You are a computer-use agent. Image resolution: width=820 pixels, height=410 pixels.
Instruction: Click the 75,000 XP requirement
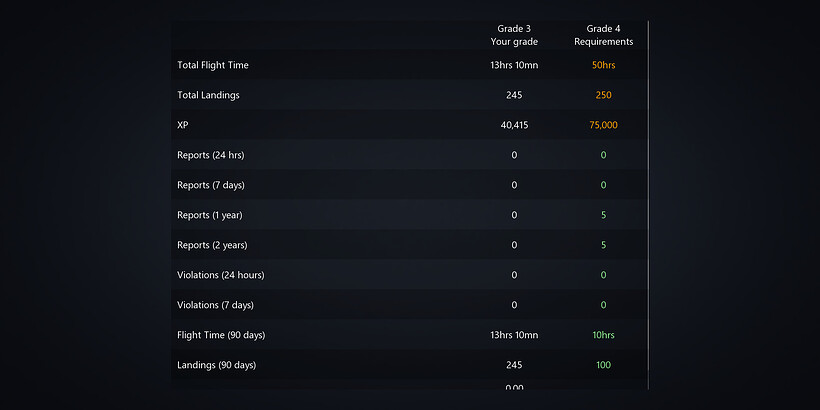pyautogui.click(x=603, y=125)
